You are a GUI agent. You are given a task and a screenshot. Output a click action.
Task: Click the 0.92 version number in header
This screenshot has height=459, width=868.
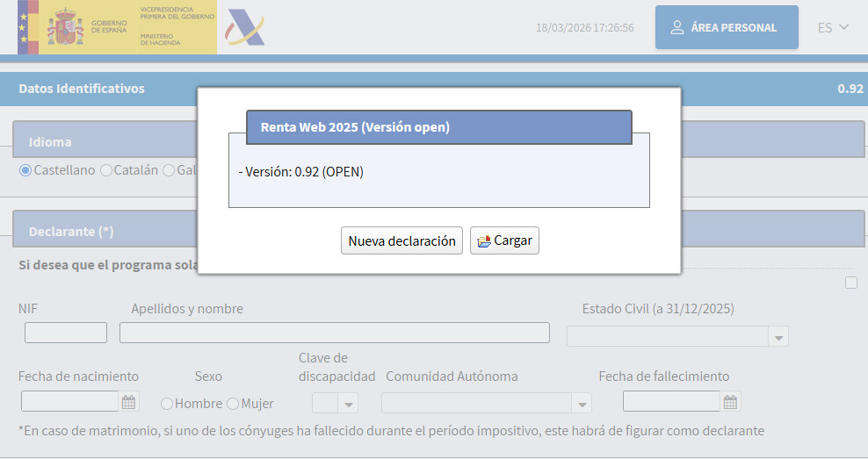tap(850, 89)
